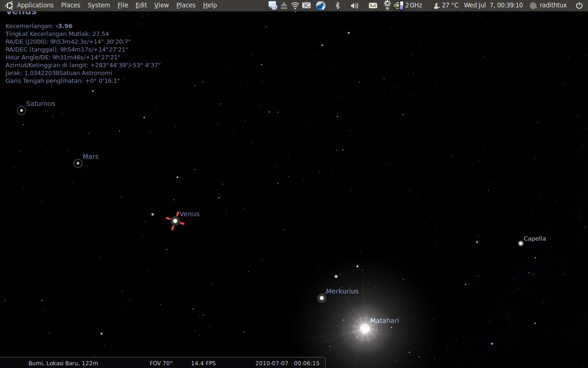This screenshot has width=588, height=368.
Task: Open the mail envelope indicator
Action: [x=373, y=6]
